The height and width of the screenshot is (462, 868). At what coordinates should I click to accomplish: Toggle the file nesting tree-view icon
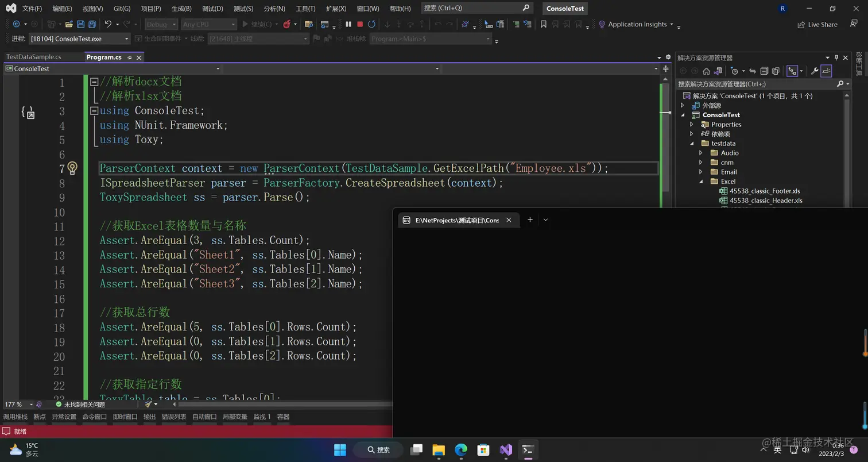point(793,71)
